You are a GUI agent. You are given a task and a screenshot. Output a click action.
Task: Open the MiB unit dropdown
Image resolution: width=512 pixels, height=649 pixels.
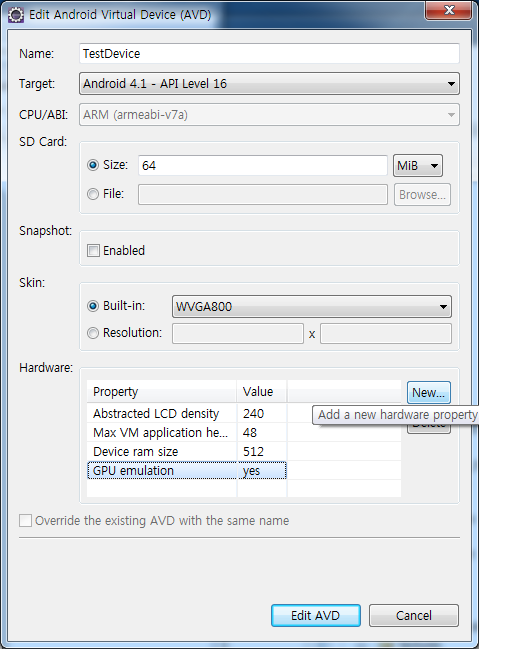pos(418,166)
